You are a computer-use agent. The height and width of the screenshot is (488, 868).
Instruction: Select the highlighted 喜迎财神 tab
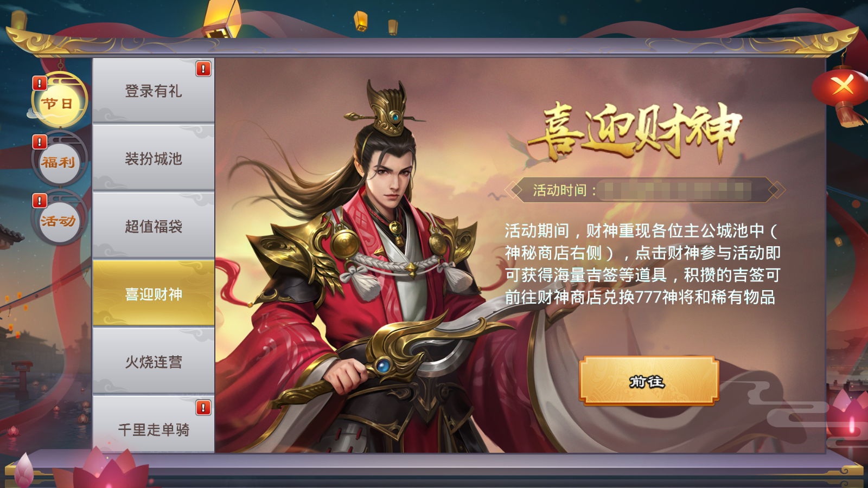coord(154,293)
